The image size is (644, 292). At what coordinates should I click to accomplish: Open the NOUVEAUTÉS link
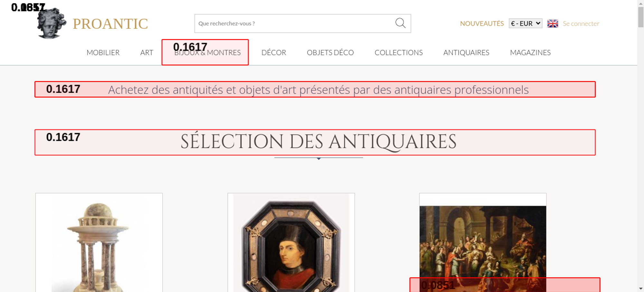tap(482, 23)
